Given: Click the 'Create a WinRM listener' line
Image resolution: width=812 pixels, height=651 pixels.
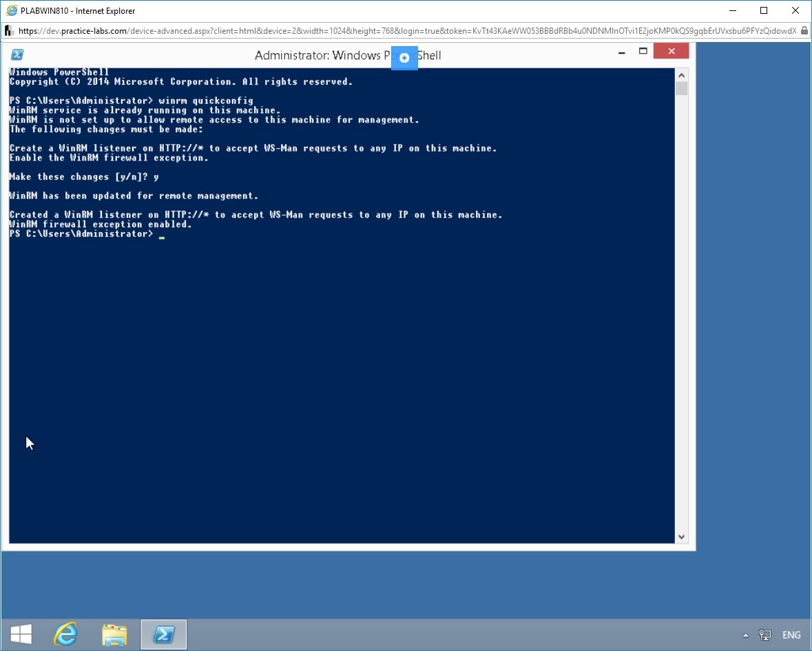Looking at the screenshot, I should coord(253,148).
